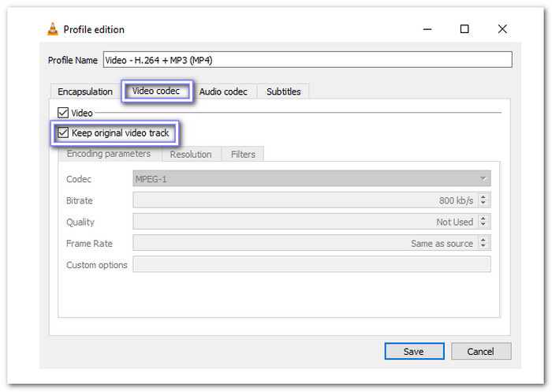Click the Profile edition window title
552x392 pixels.
coord(94,30)
